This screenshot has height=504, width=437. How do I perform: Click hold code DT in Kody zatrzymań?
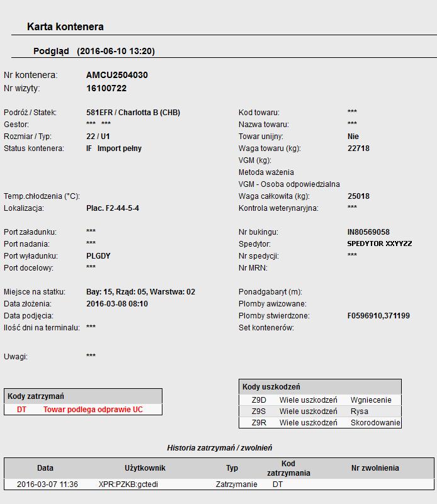[x=21, y=410]
